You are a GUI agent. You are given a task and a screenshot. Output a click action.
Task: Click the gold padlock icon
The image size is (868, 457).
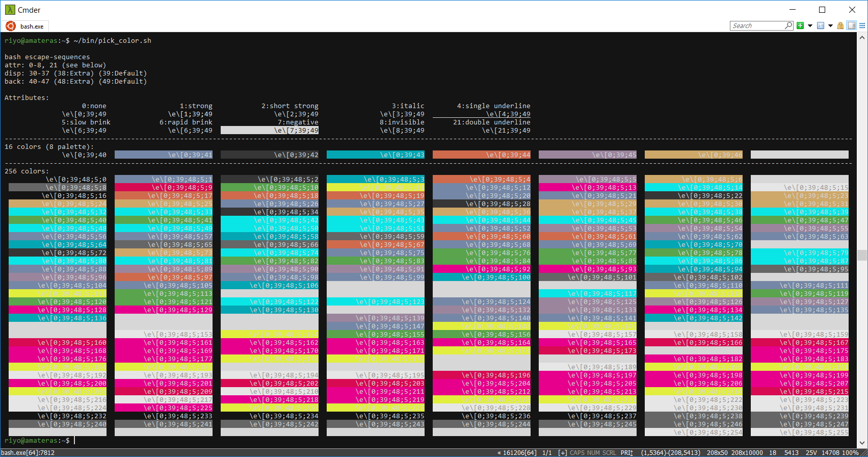click(x=840, y=26)
